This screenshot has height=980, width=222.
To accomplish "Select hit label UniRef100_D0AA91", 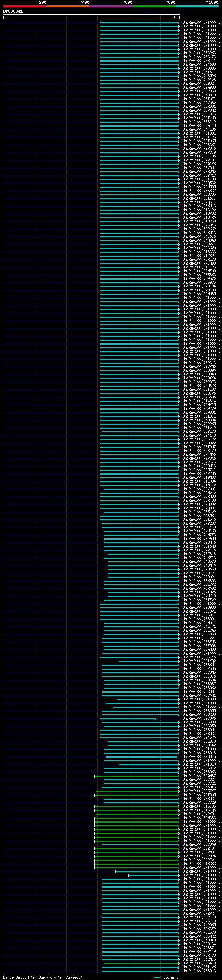I will click(x=199, y=577).
